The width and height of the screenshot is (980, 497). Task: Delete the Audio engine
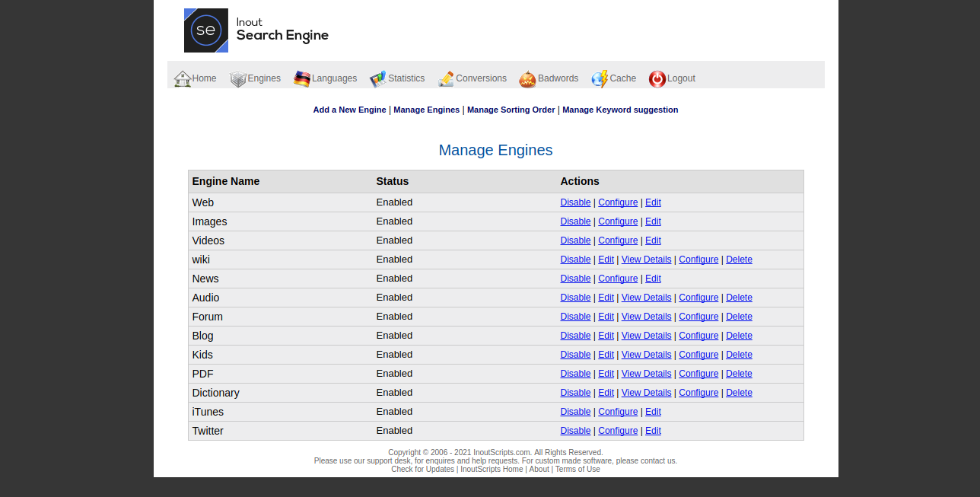pyautogui.click(x=739, y=298)
